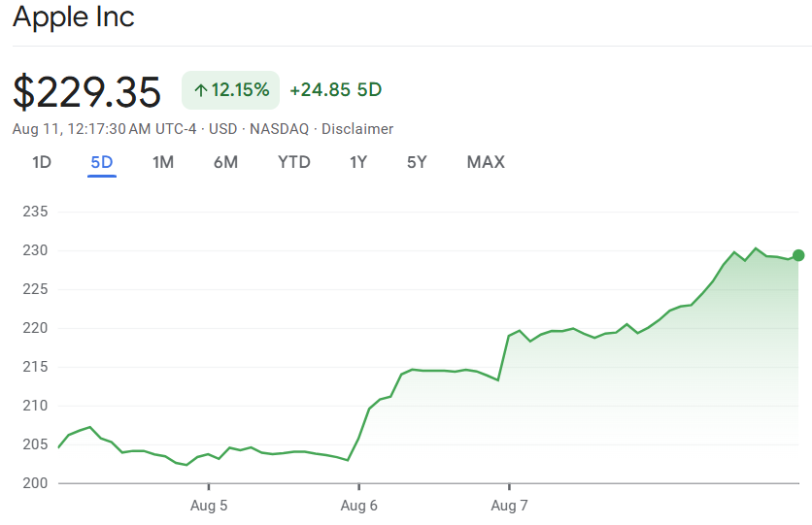Click the NASDAQ exchange text
The height and width of the screenshot is (525, 812).
point(279,129)
